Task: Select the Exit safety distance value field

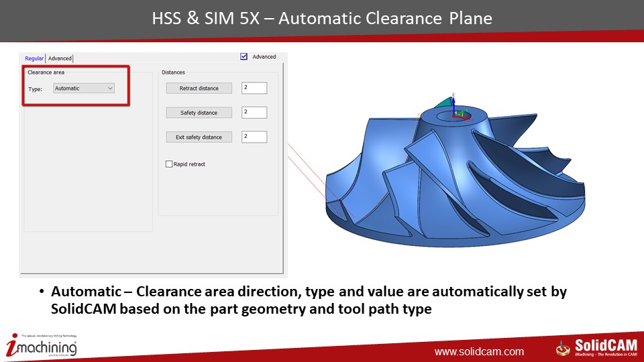Action: point(254,137)
